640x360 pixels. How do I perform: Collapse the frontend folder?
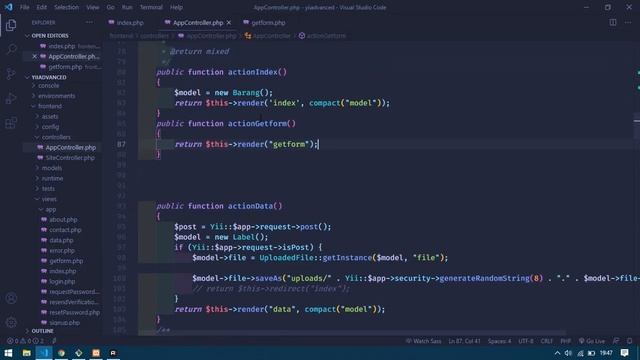(50, 106)
